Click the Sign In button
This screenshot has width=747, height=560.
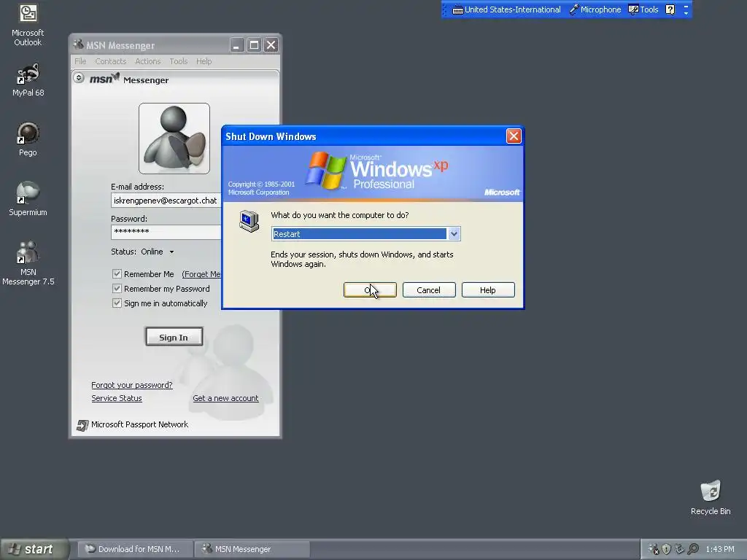pos(174,337)
